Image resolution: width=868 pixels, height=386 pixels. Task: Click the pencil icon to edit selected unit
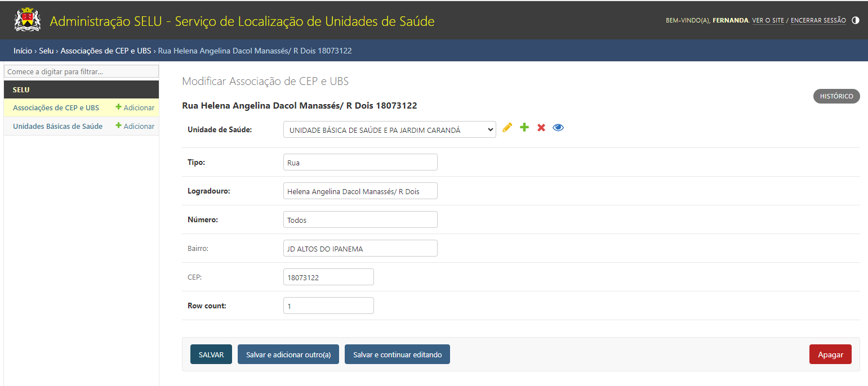coord(507,128)
